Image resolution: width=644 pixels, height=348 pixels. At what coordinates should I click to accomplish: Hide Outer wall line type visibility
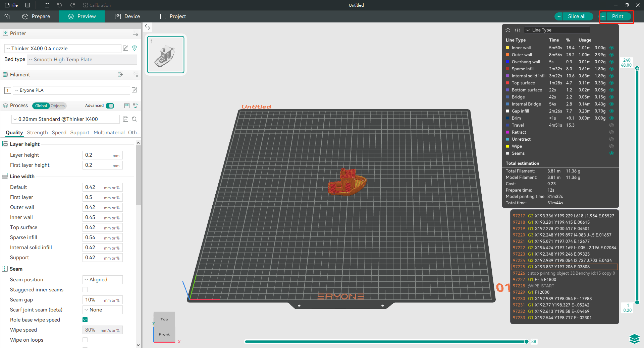tap(611, 55)
